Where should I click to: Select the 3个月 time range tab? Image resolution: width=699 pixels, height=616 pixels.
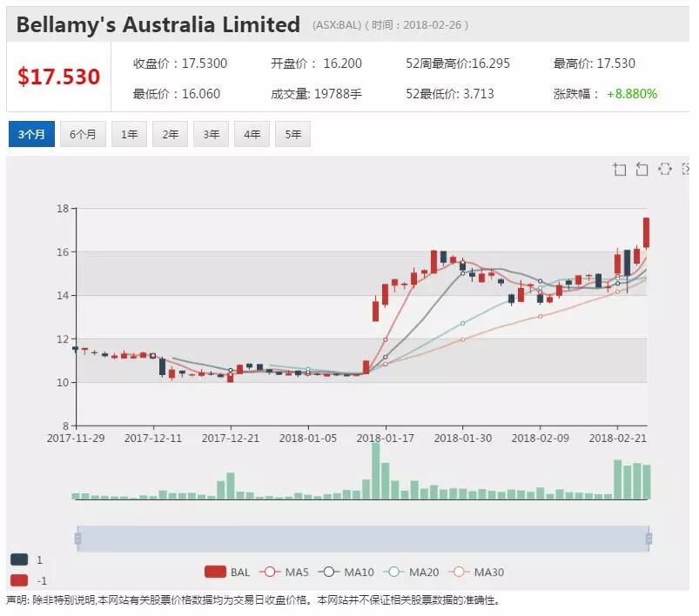click(x=31, y=134)
